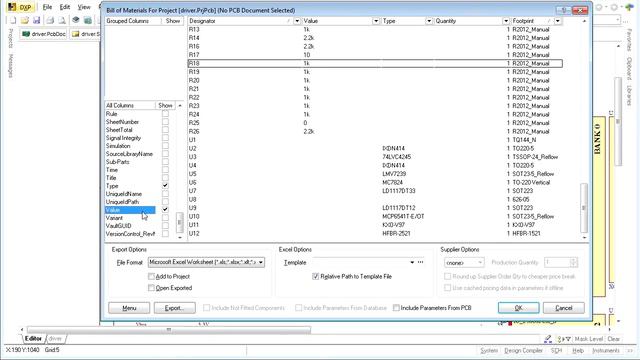The width and height of the screenshot is (640, 360).
Task: Select the R18 row in table
Action: (375, 63)
